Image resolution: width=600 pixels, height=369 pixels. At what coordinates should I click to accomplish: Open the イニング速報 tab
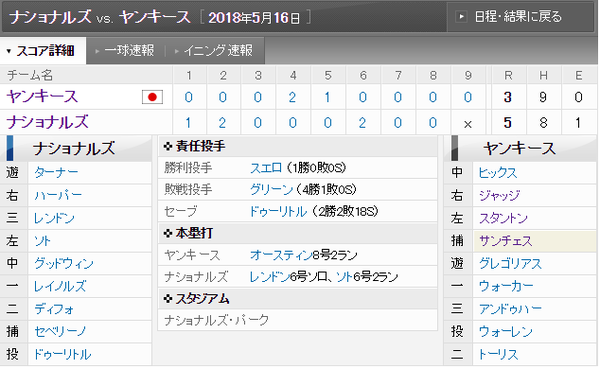[218, 51]
